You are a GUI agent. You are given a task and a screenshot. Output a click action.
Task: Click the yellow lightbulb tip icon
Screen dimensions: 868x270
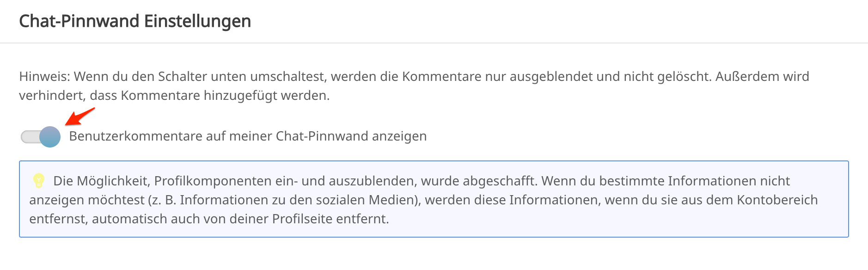[39, 181]
